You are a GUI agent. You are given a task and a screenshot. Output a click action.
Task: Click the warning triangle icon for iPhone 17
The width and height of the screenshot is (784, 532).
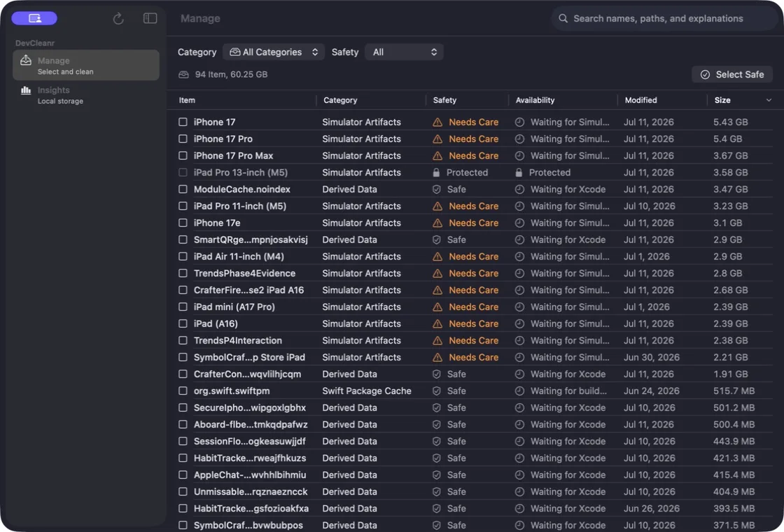(437, 122)
